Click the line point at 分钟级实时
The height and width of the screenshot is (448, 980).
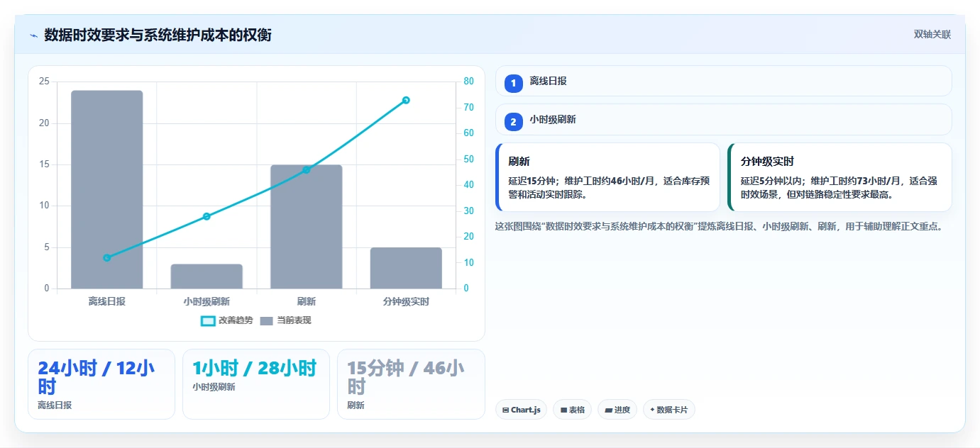click(x=406, y=100)
